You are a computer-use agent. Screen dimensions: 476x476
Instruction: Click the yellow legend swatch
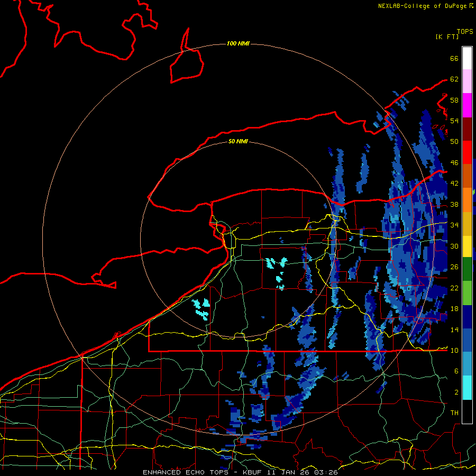pyautogui.click(x=467, y=246)
